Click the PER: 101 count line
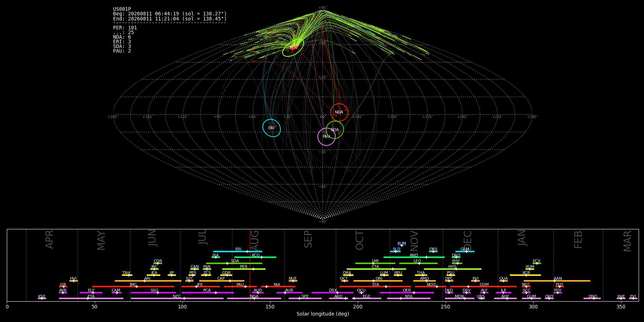The height and width of the screenshot is (322, 644). click(125, 28)
